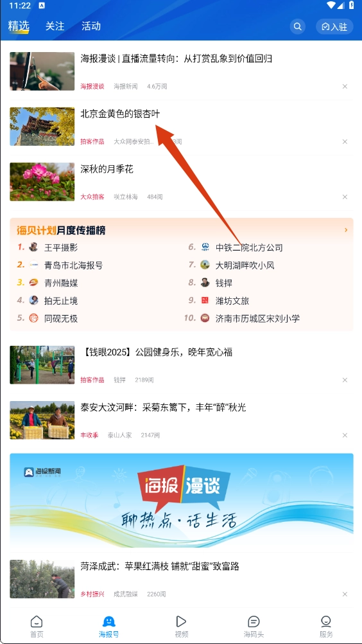This screenshot has width=362, height=644.
Task: Dismiss the 海报漫谈 livestream article
Action: pos(345,86)
